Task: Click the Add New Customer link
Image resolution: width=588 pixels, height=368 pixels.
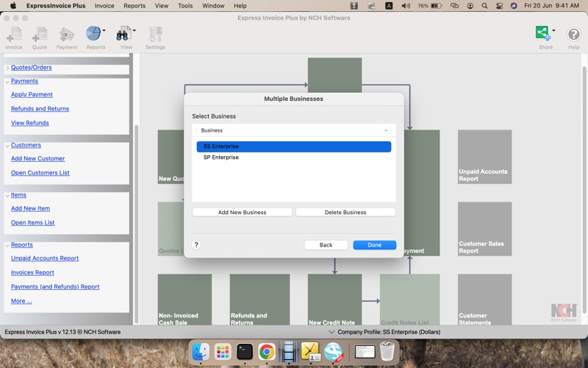Action: pyautogui.click(x=38, y=159)
